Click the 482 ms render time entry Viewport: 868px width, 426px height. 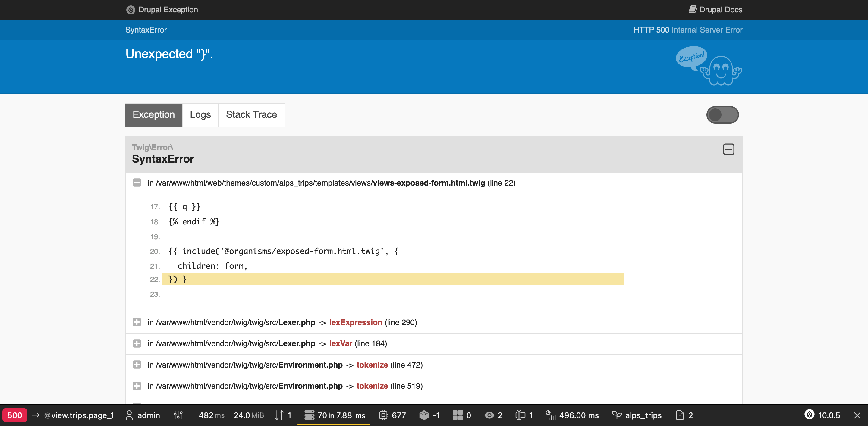[211, 415]
